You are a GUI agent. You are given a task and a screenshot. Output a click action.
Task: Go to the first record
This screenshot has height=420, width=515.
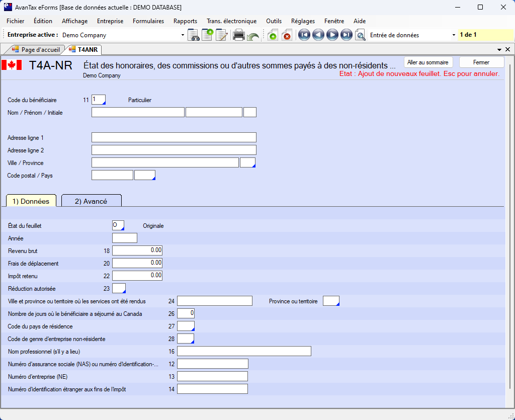(x=304, y=35)
